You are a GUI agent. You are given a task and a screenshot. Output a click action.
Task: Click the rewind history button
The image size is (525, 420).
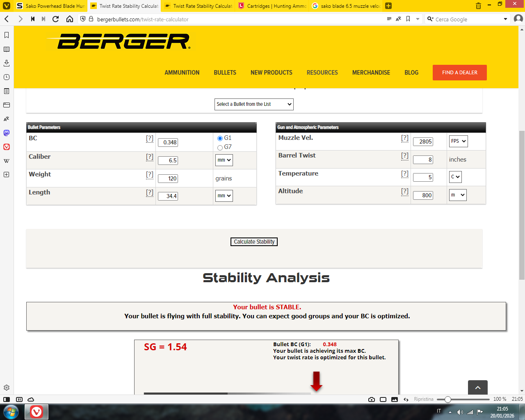coord(33,19)
